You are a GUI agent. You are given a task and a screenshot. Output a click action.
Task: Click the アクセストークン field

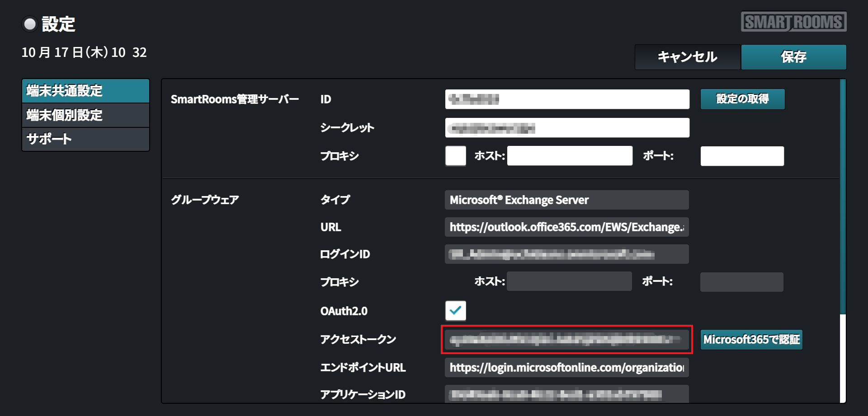pyautogui.click(x=566, y=339)
